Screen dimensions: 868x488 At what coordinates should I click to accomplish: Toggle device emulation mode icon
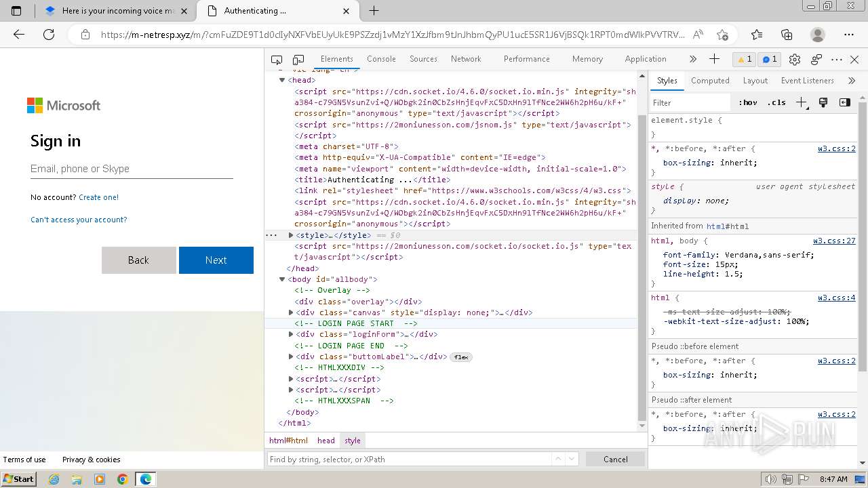pos(297,60)
